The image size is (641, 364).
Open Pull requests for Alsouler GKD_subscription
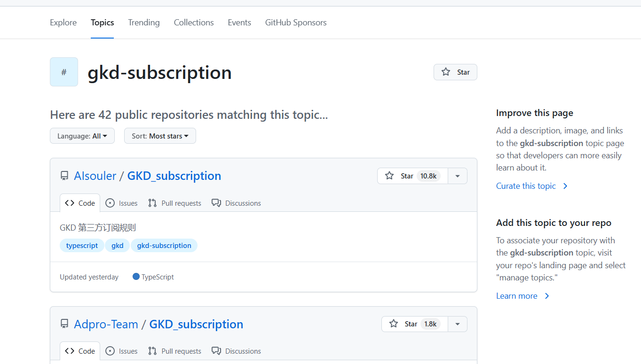click(174, 203)
